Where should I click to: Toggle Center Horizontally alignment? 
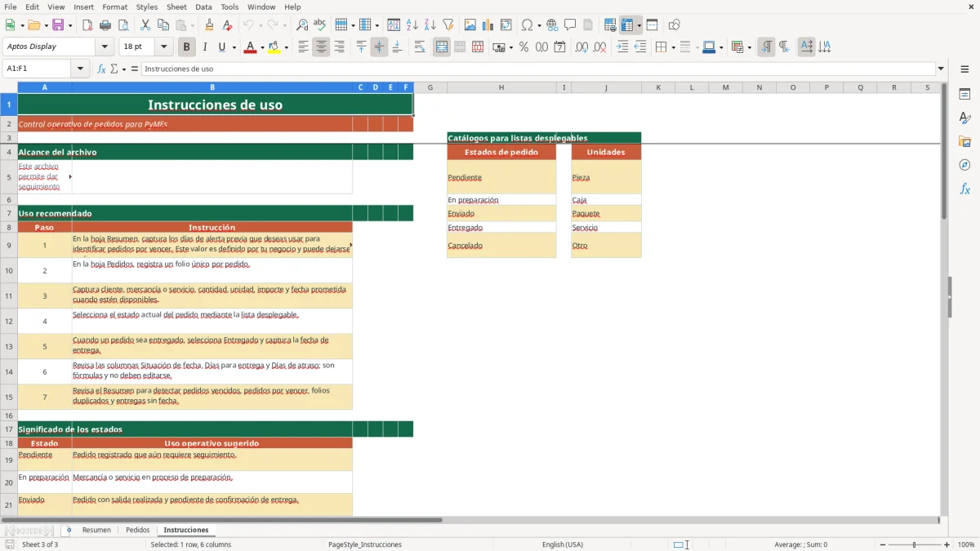321,47
